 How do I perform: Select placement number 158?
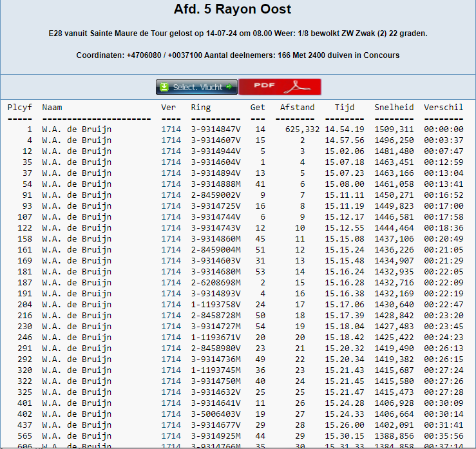pyautogui.click(x=24, y=238)
